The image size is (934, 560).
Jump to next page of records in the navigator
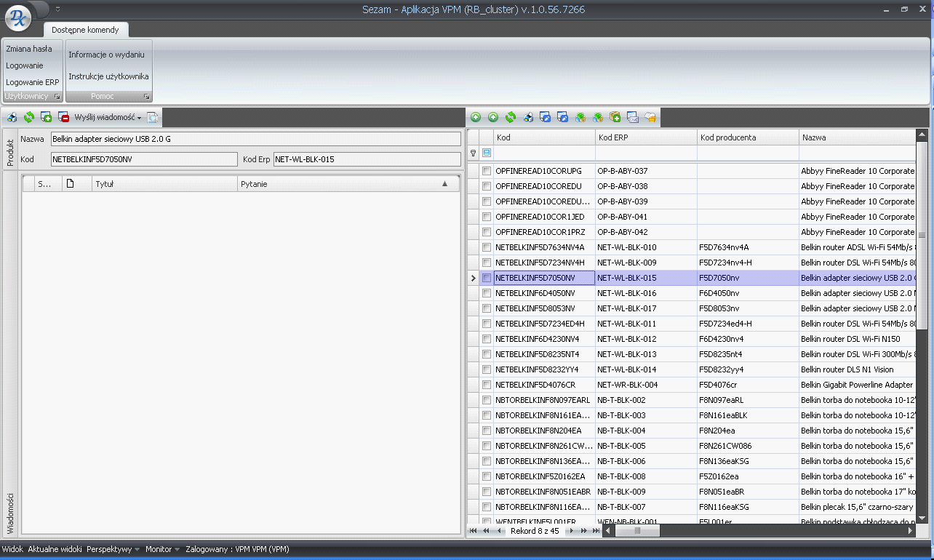pos(584,531)
